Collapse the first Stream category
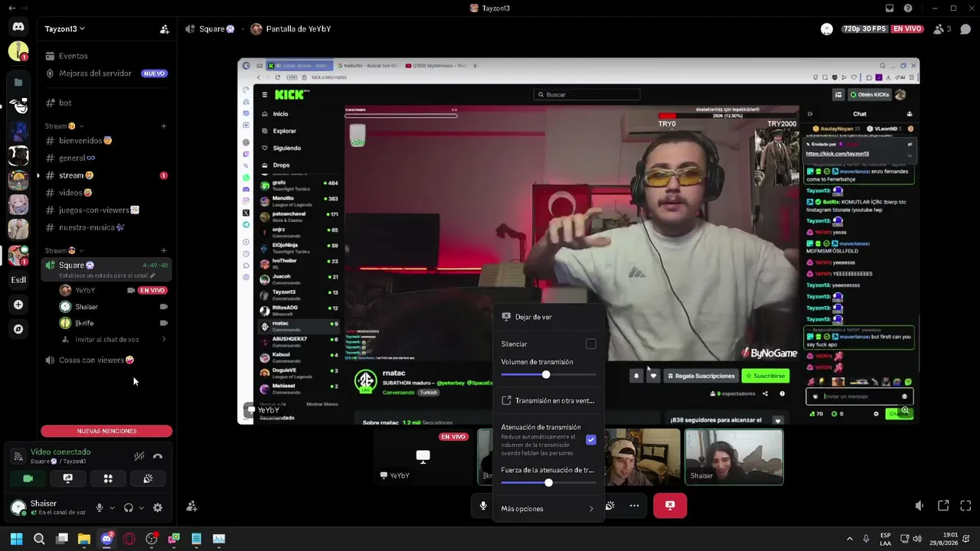 click(x=64, y=126)
